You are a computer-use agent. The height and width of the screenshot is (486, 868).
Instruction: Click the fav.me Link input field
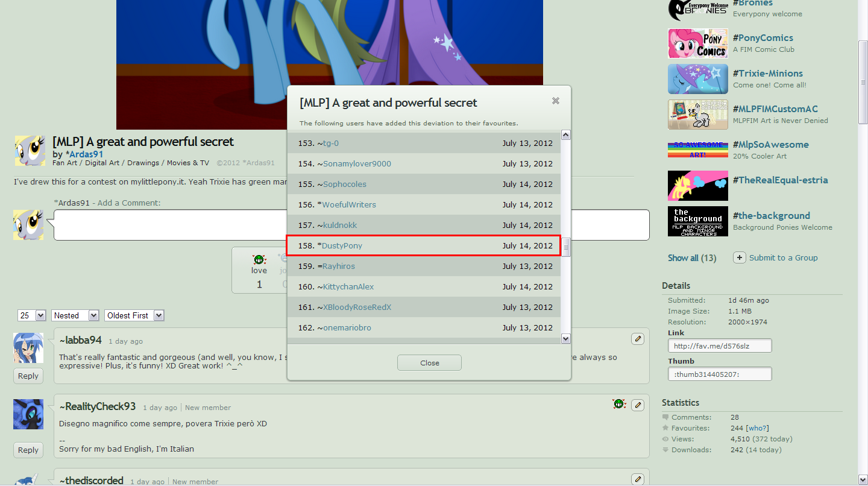point(720,346)
